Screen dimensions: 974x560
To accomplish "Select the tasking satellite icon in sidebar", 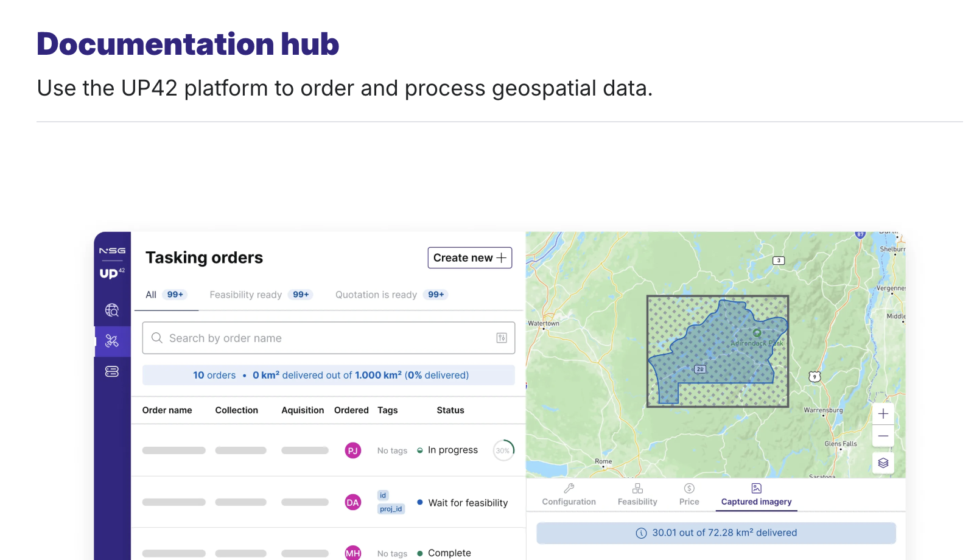I will [112, 341].
